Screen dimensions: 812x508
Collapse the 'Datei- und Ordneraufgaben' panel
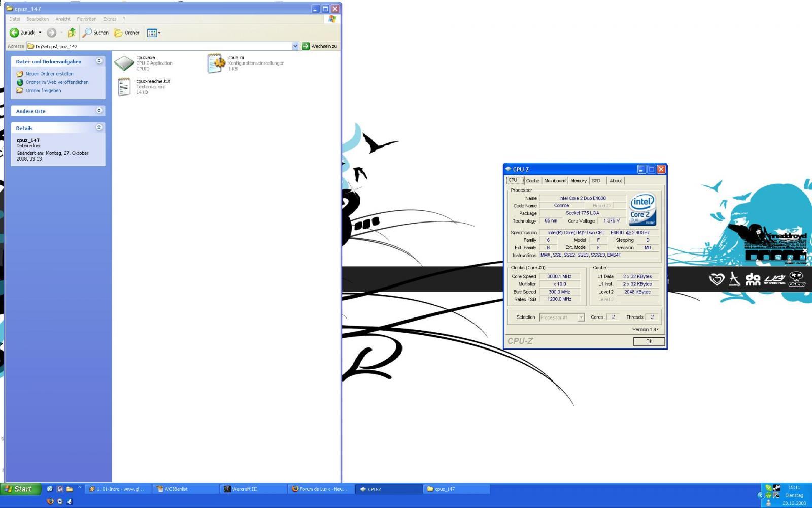(x=99, y=61)
